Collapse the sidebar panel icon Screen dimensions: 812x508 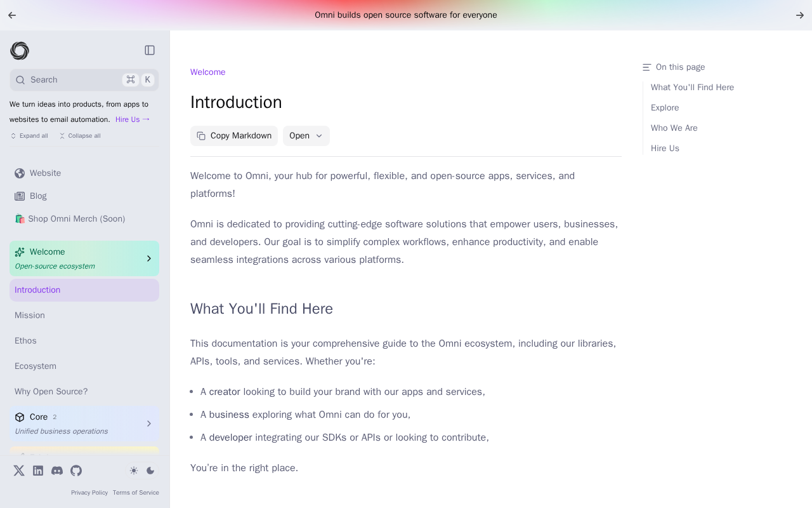(150, 50)
